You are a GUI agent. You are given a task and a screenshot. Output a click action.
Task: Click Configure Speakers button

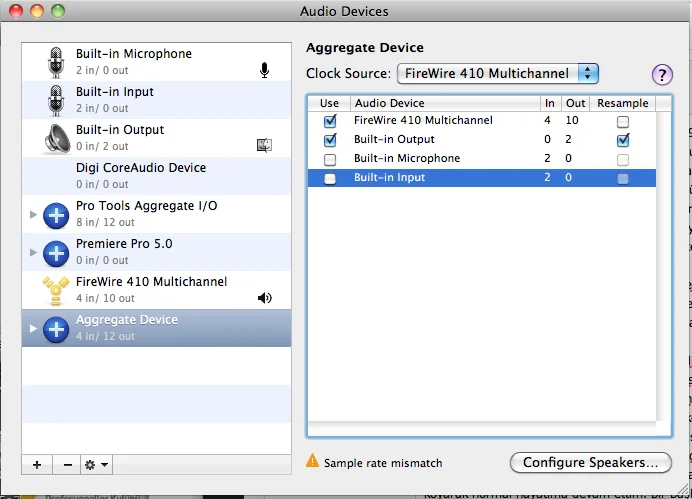coord(590,462)
